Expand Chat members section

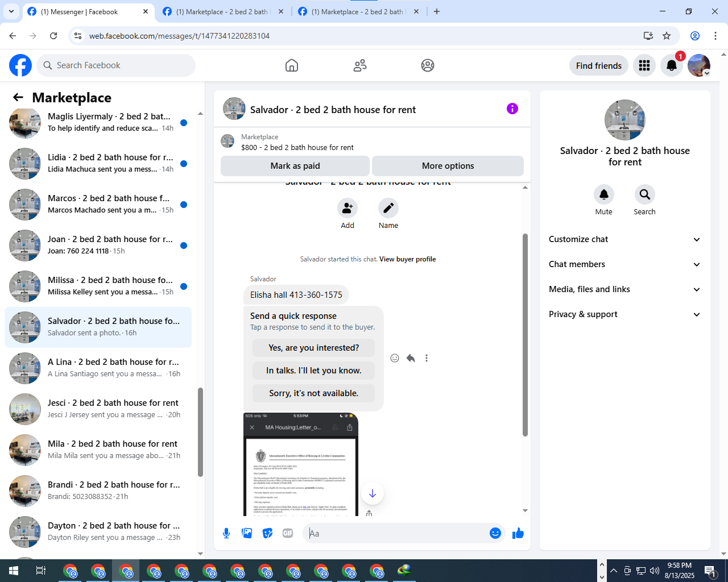click(x=624, y=264)
